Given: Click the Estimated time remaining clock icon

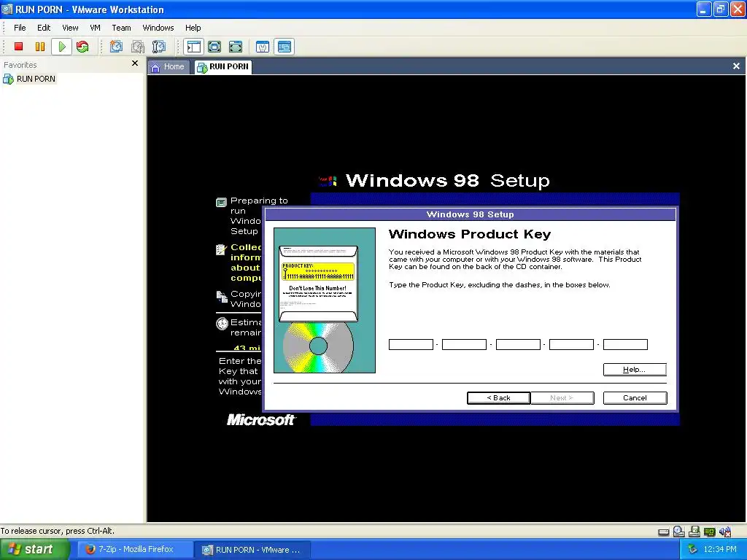Looking at the screenshot, I should click(x=222, y=324).
